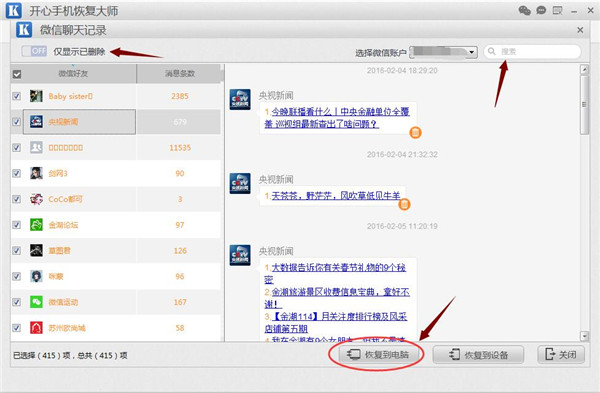Click the green 微信运动 icon
The image size is (600, 393).
click(x=36, y=302)
